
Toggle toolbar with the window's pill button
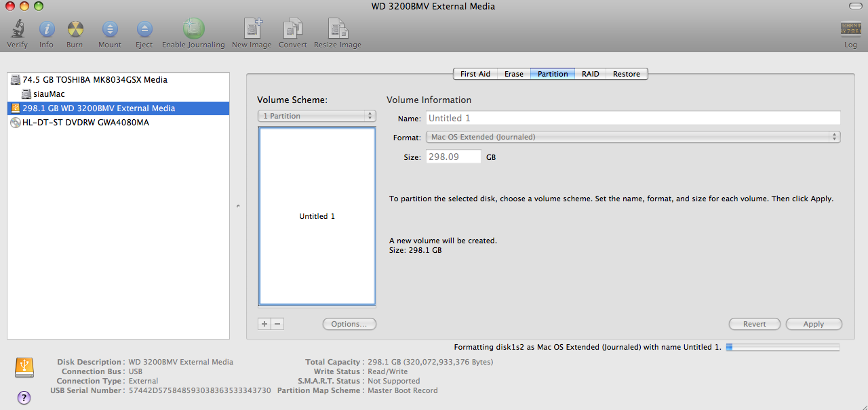[x=855, y=6]
